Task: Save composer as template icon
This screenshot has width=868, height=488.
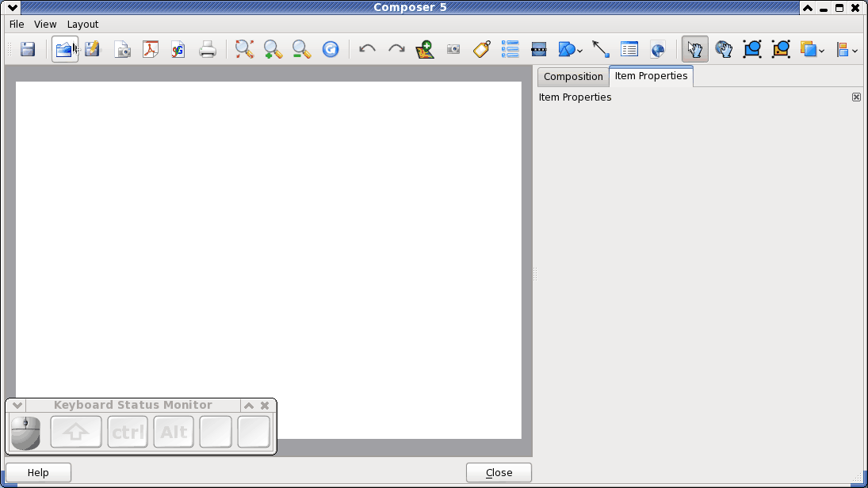Action: [x=93, y=49]
